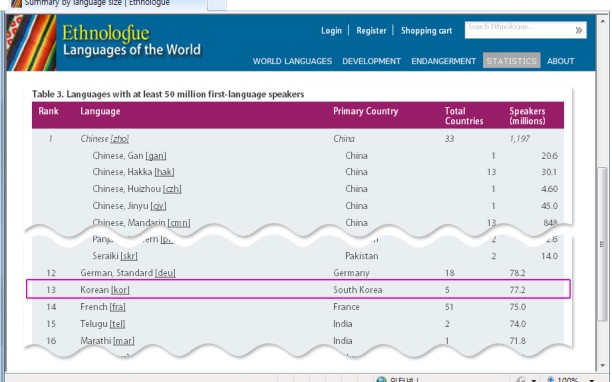The height and width of the screenshot is (382, 612).
Task: Click the Ethnologue site title
Action: click(x=105, y=33)
